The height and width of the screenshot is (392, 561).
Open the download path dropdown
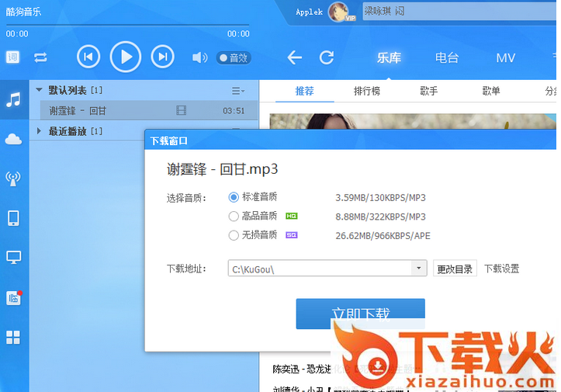tap(419, 269)
